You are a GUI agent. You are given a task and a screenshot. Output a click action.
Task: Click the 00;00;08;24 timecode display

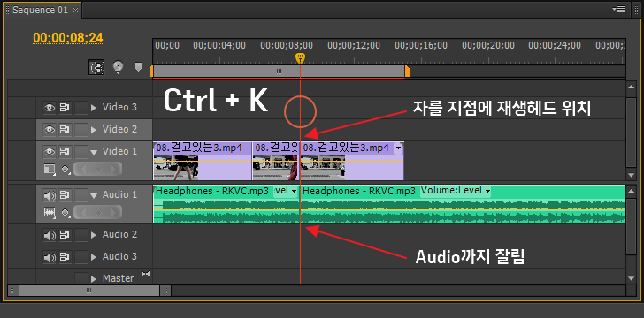(x=68, y=38)
